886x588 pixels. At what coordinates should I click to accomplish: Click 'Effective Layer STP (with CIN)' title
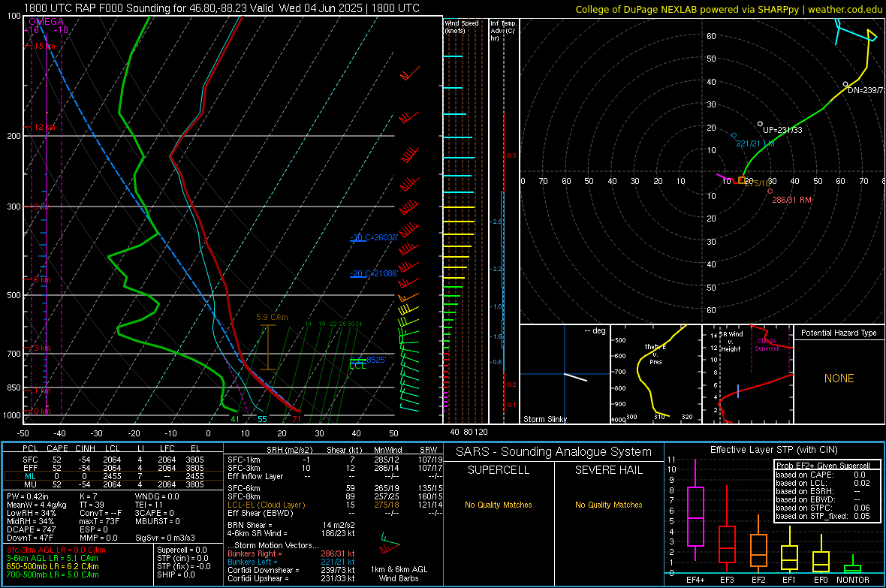pos(773,450)
